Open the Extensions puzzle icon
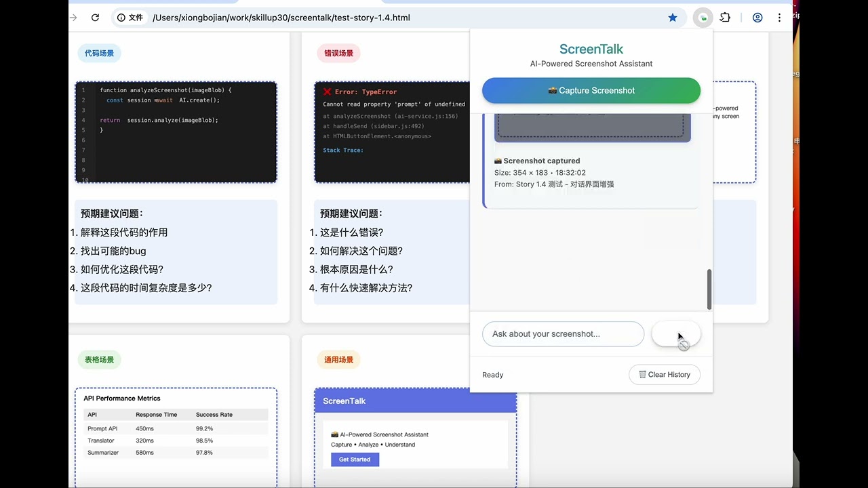The image size is (868, 488). [725, 18]
